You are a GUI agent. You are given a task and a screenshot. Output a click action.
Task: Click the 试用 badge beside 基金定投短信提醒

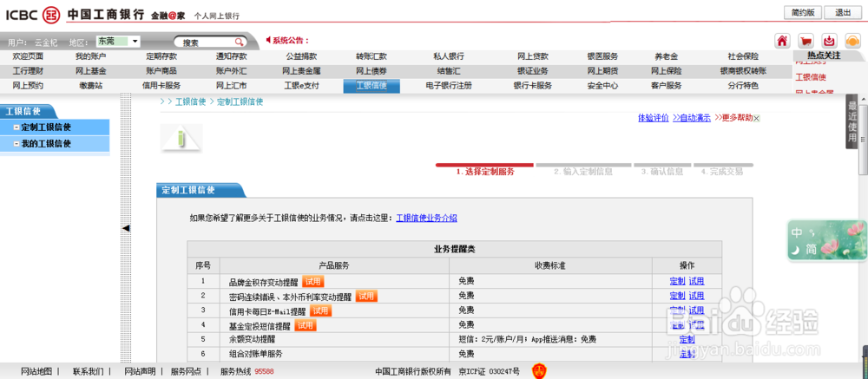coord(305,325)
